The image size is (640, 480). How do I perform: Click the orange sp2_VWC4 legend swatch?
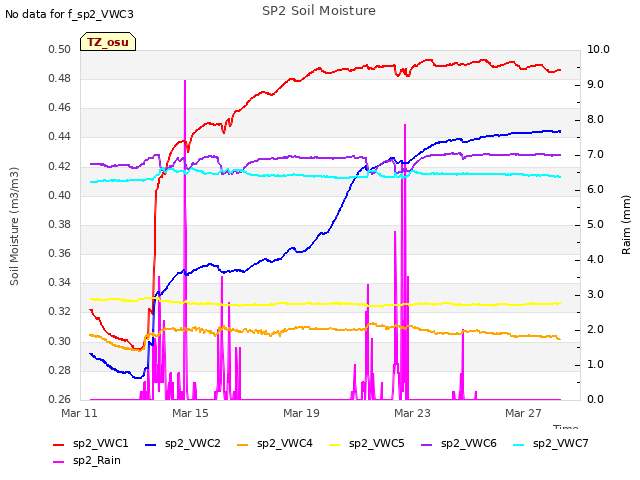point(243,444)
